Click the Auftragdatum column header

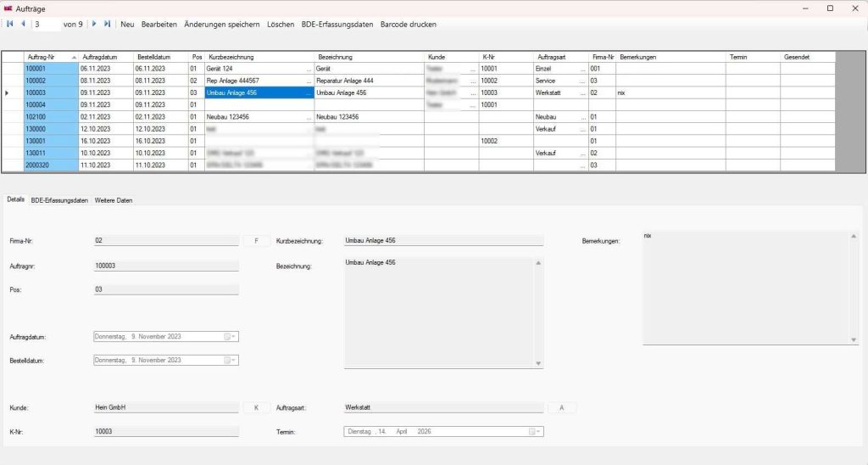point(106,57)
